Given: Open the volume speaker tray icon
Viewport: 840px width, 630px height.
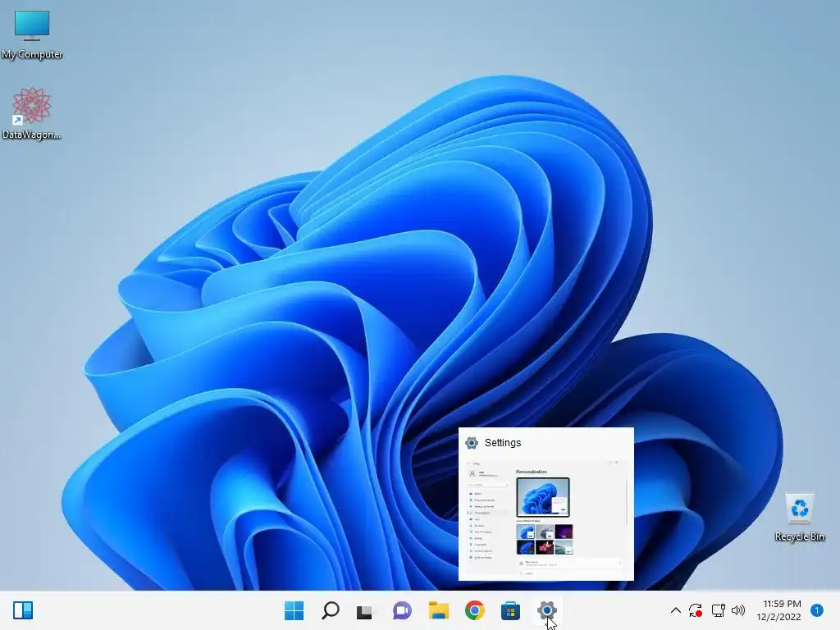Looking at the screenshot, I should (x=738, y=610).
